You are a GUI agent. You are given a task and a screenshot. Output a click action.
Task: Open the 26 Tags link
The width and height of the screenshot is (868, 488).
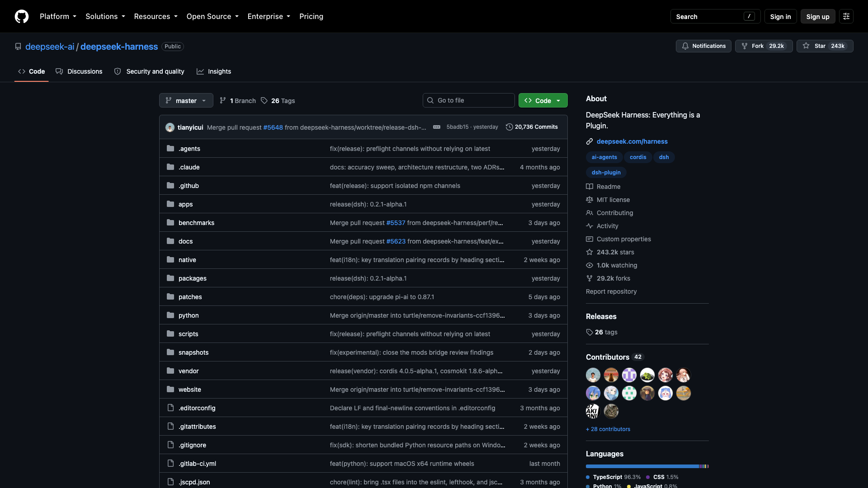[x=278, y=101]
